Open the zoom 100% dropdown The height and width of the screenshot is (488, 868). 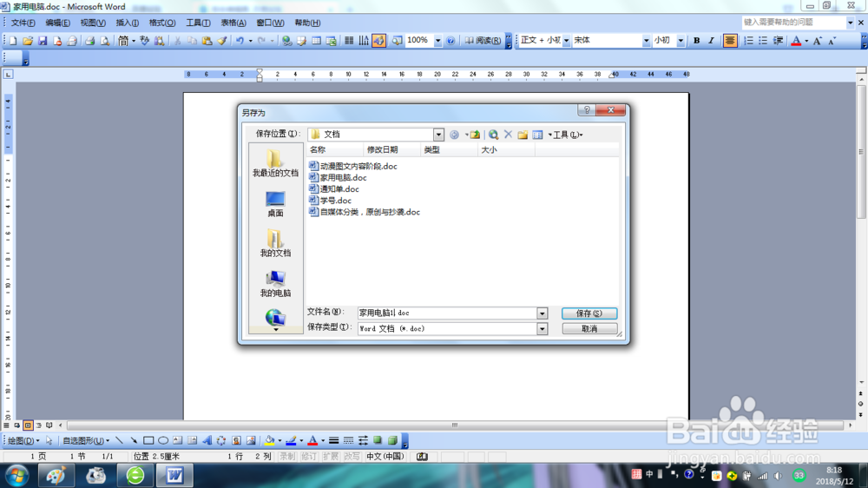[437, 41]
